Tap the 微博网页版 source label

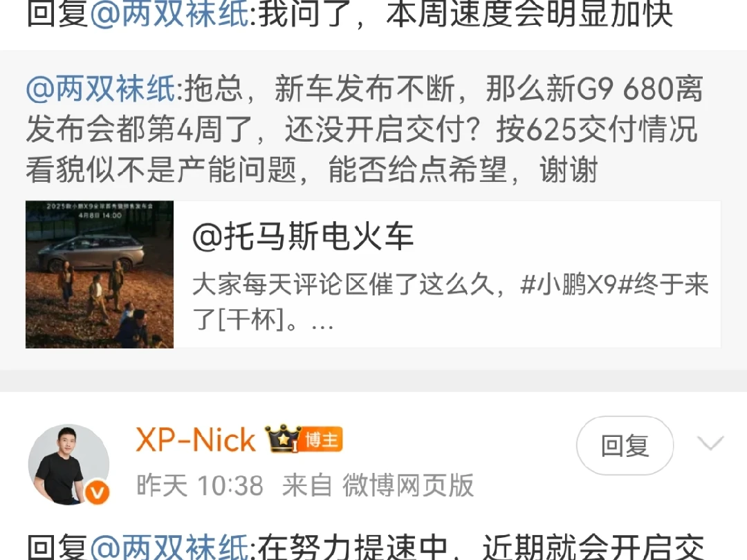[408, 485]
